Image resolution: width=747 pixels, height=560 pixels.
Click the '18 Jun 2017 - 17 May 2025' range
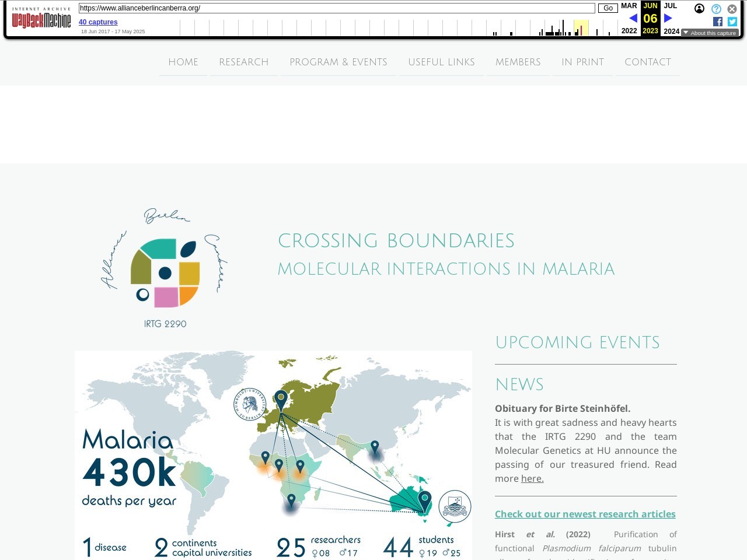pos(113,32)
